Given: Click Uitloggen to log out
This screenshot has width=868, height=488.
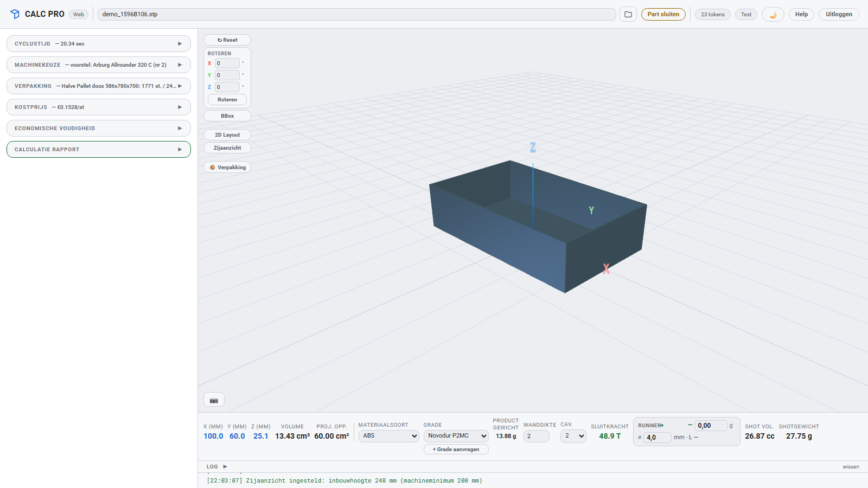Looking at the screenshot, I should coord(839,14).
